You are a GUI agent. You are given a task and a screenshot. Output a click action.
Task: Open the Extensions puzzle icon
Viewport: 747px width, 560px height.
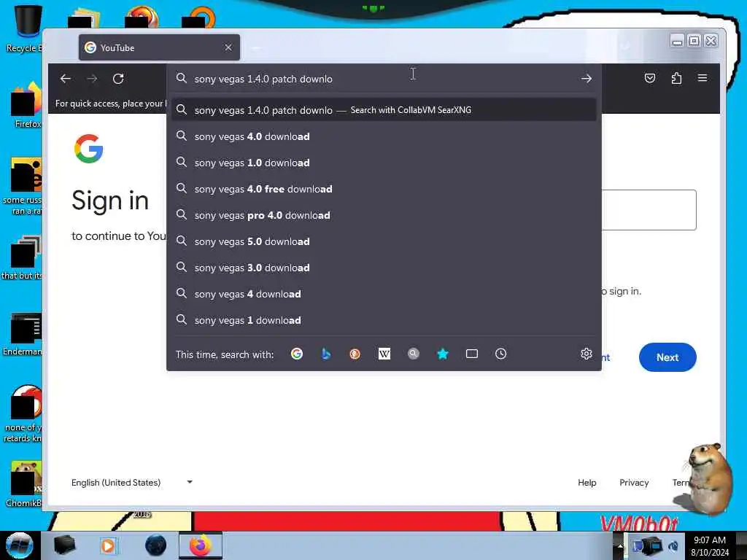tap(676, 78)
